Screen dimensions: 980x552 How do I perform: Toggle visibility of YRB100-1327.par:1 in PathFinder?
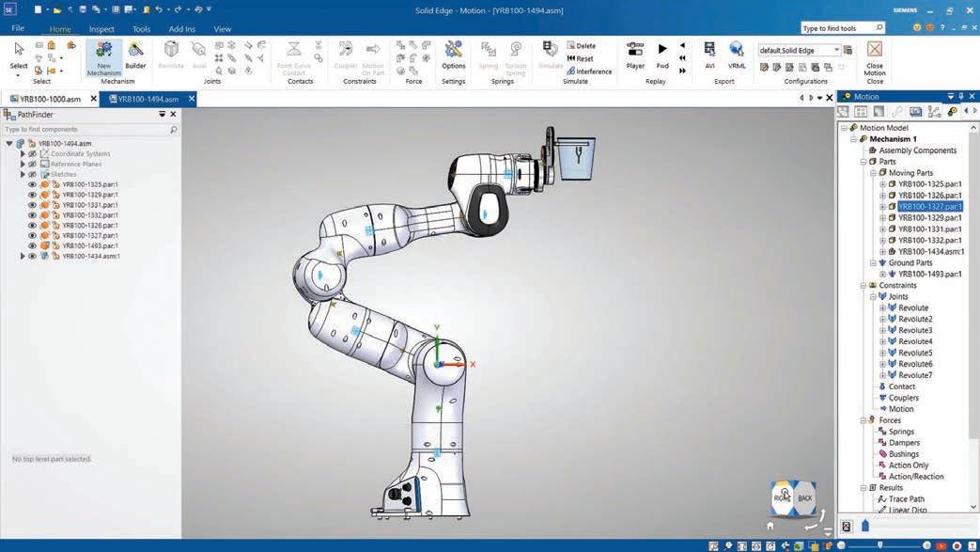point(32,235)
